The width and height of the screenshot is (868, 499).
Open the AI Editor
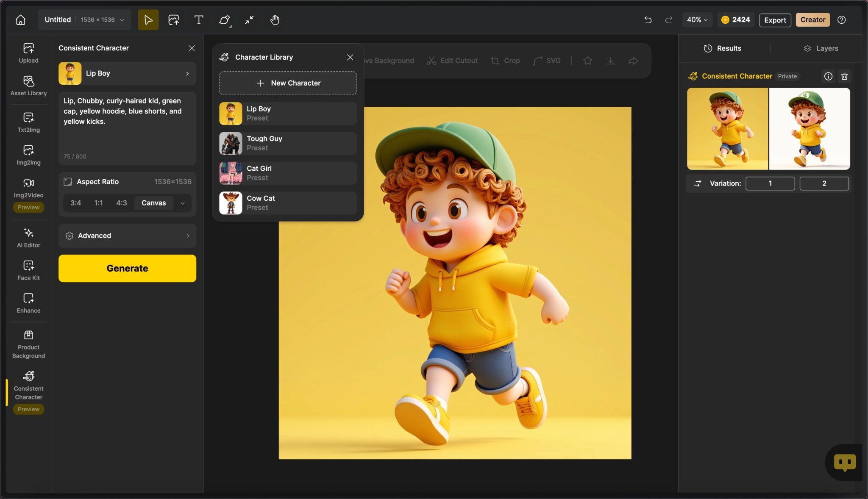28,236
